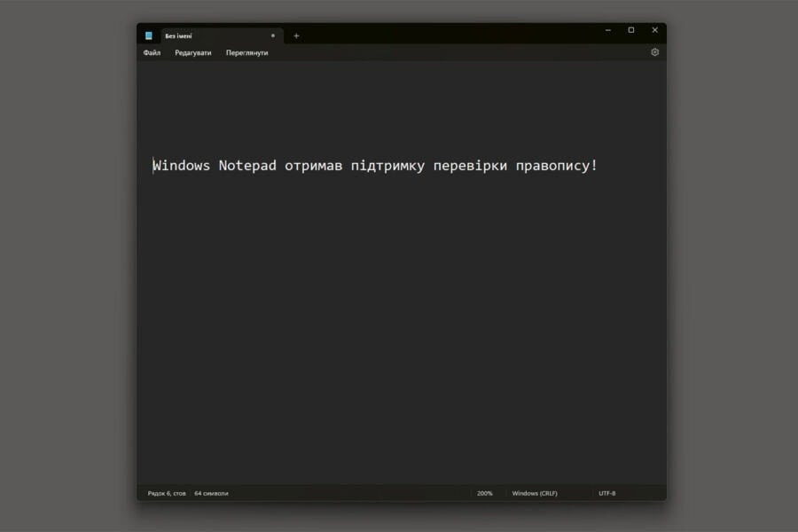
Task: Select the 'Без імені' tab
Action: (x=222, y=36)
